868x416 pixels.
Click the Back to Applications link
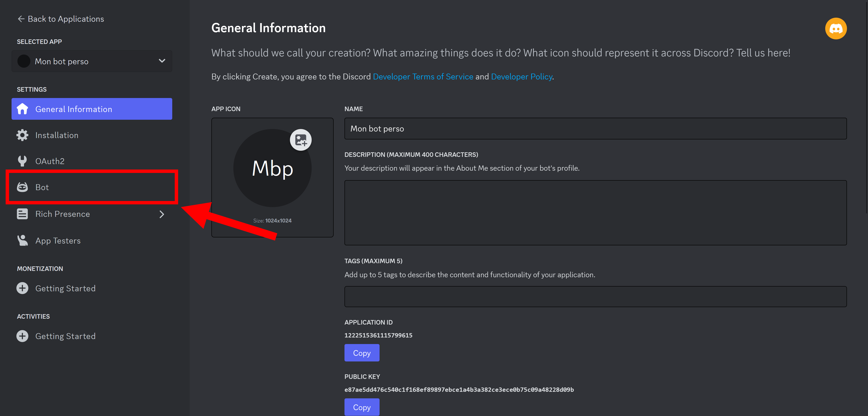coord(61,19)
